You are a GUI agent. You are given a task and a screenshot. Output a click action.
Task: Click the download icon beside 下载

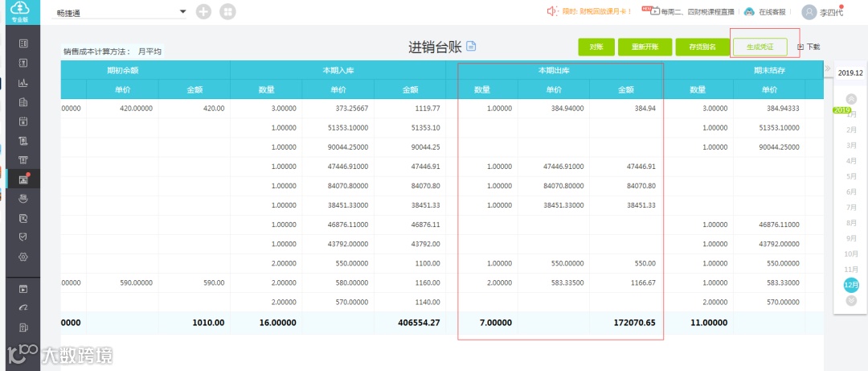point(800,47)
